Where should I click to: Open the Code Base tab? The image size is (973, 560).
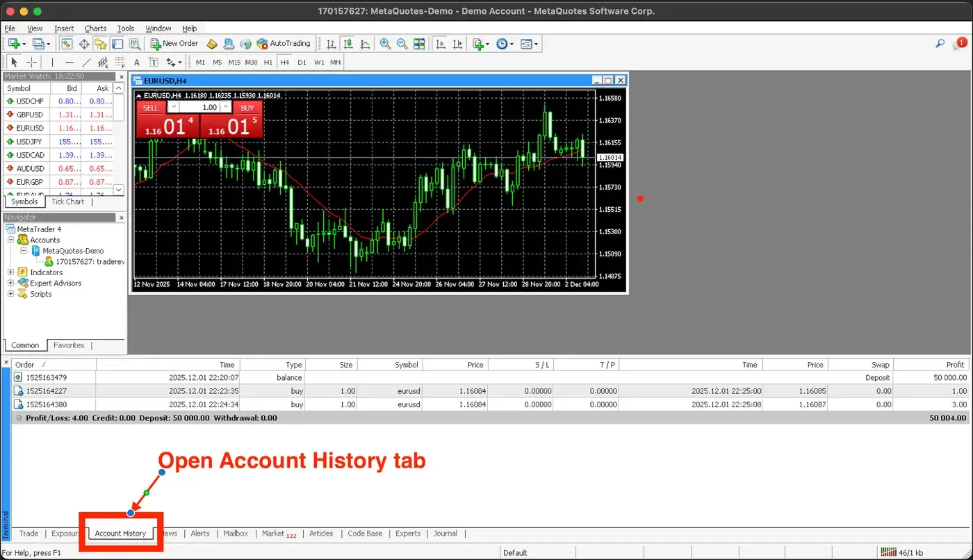(x=365, y=534)
